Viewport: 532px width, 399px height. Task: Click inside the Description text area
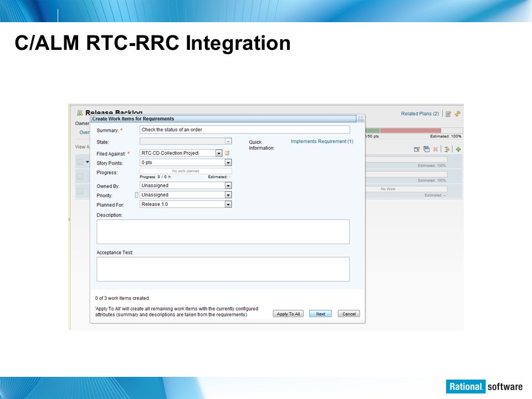click(x=223, y=232)
